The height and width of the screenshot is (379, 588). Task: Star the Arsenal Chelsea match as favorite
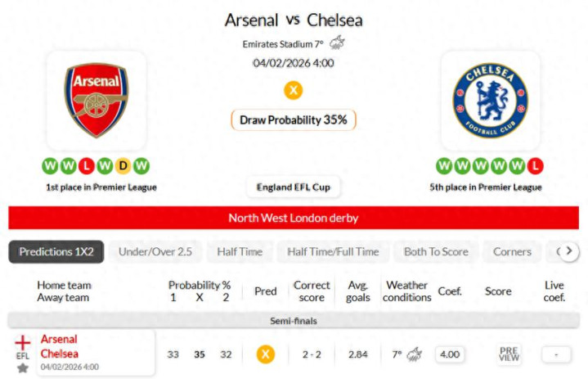(x=23, y=368)
